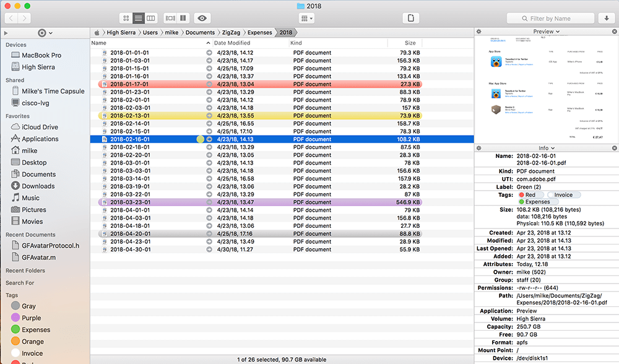Toggle dual pane split view
This screenshot has width=619, height=364.
[x=183, y=18]
